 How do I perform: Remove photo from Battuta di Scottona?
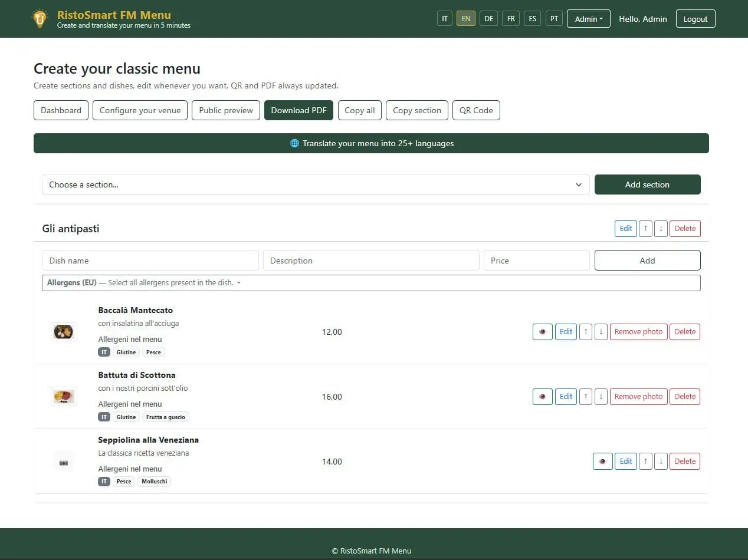638,397
